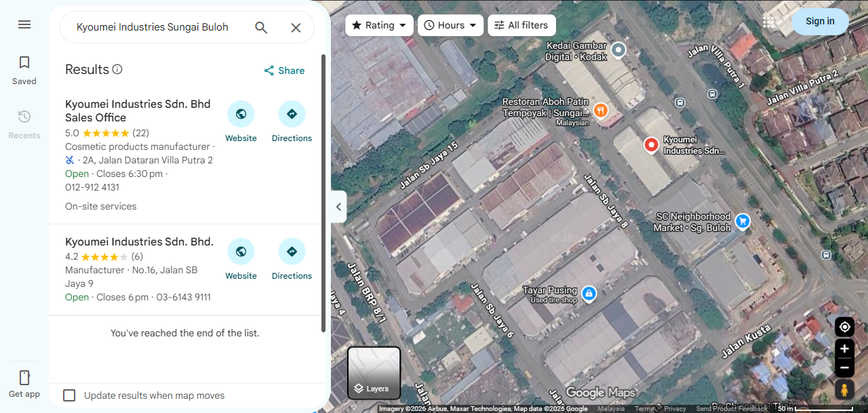Click the info icon beside Results

pos(117,69)
